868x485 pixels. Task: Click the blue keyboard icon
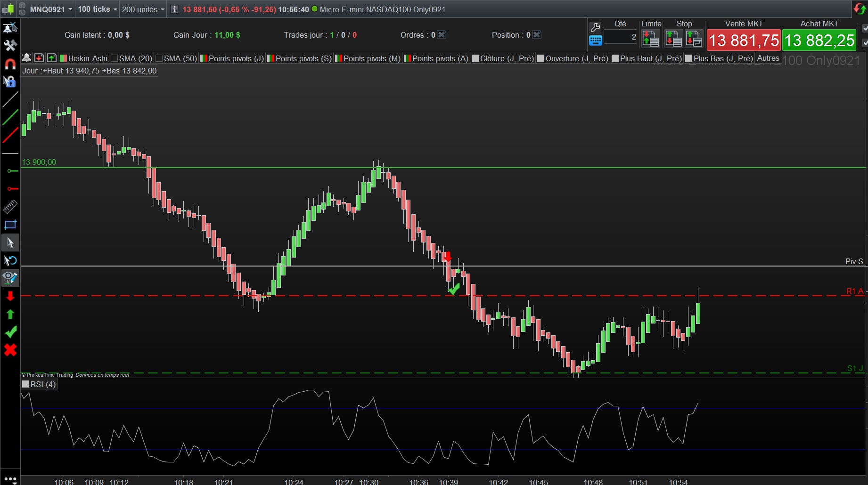tap(595, 40)
